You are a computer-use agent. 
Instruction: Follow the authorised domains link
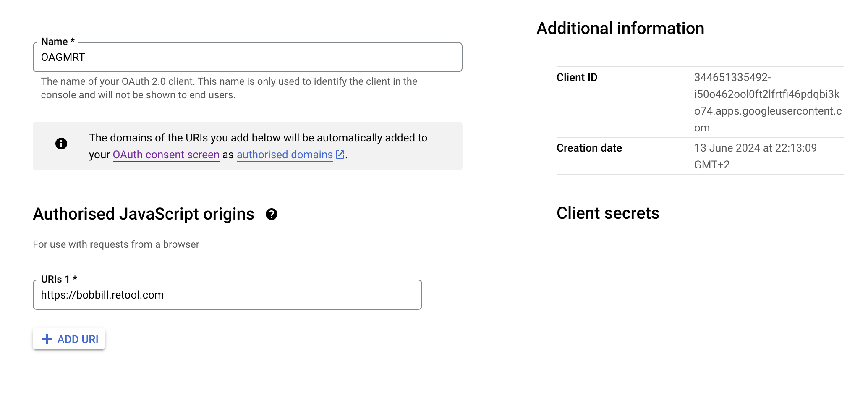285,155
